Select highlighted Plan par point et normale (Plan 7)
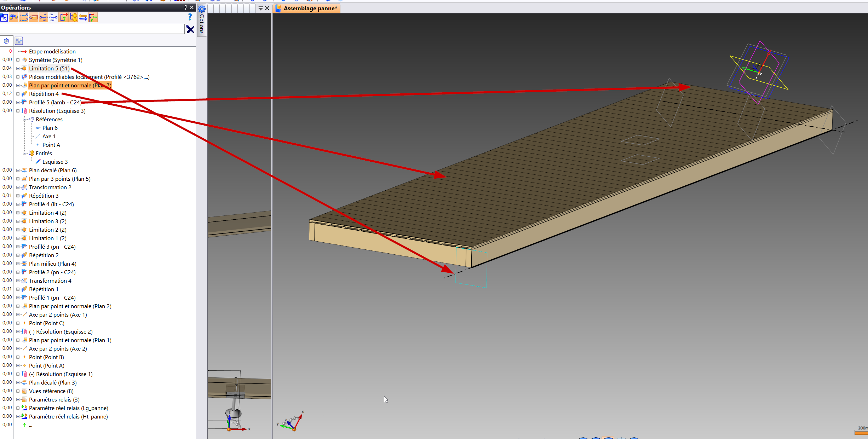 tap(70, 86)
